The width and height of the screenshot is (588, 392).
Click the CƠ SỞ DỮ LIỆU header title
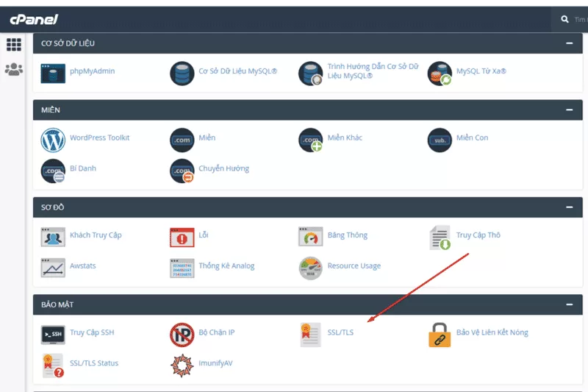click(68, 43)
